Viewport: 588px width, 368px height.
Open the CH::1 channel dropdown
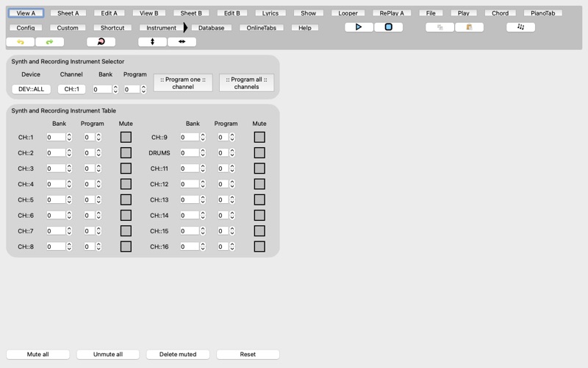tap(71, 89)
